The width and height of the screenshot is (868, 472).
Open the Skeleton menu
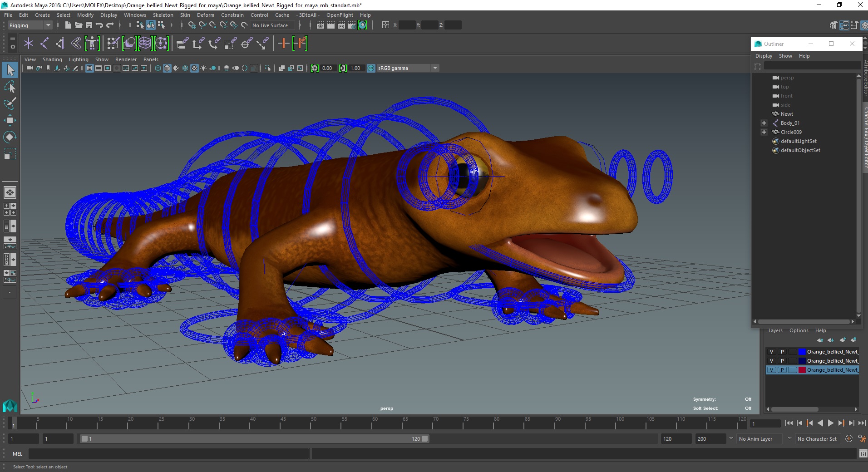coord(163,15)
